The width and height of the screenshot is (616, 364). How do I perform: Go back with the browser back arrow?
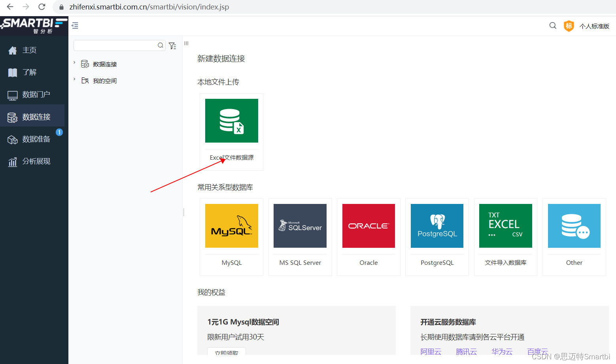pyautogui.click(x=10, y=7)
